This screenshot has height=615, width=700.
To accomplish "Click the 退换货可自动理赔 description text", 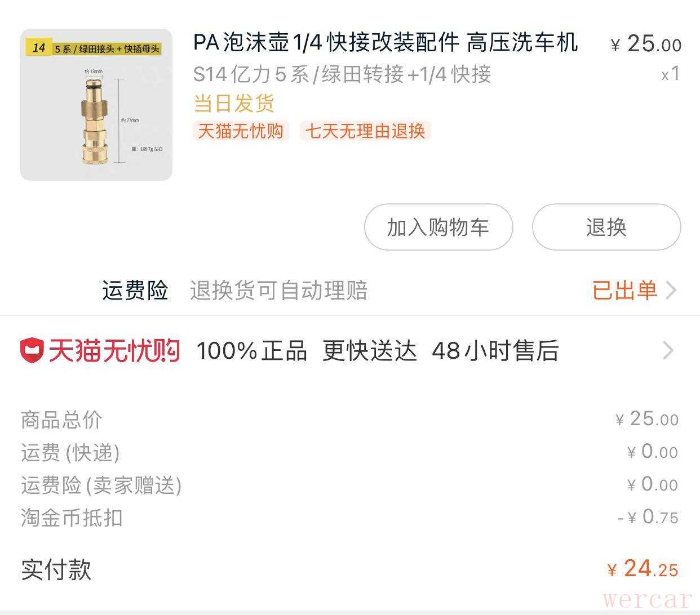I will (278, 291).
